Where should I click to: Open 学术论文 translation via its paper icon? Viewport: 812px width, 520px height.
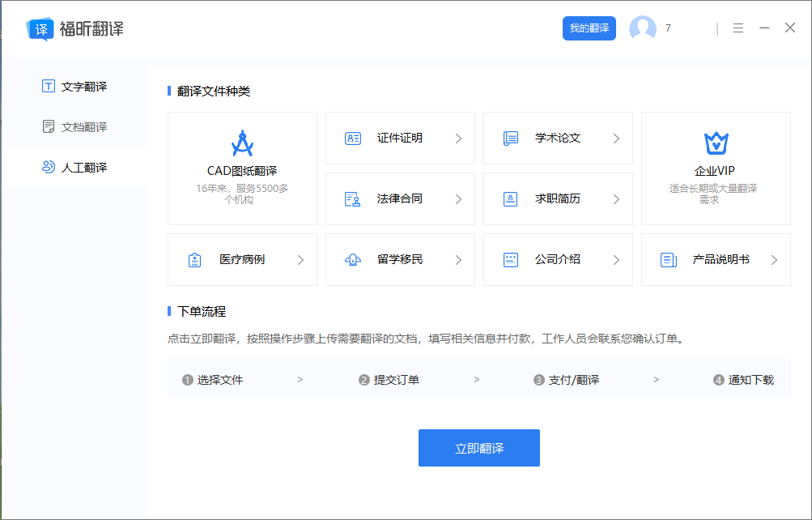point(508,138)
